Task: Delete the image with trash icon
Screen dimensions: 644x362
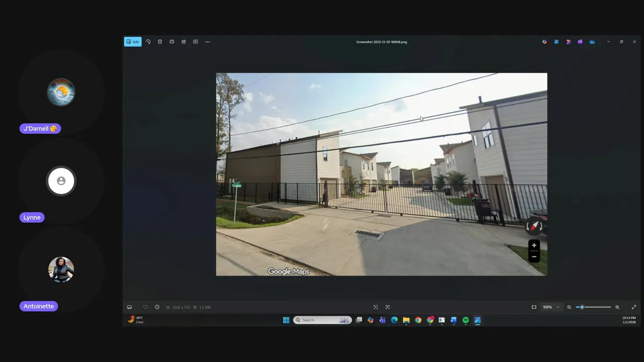Action: point(160,42)
